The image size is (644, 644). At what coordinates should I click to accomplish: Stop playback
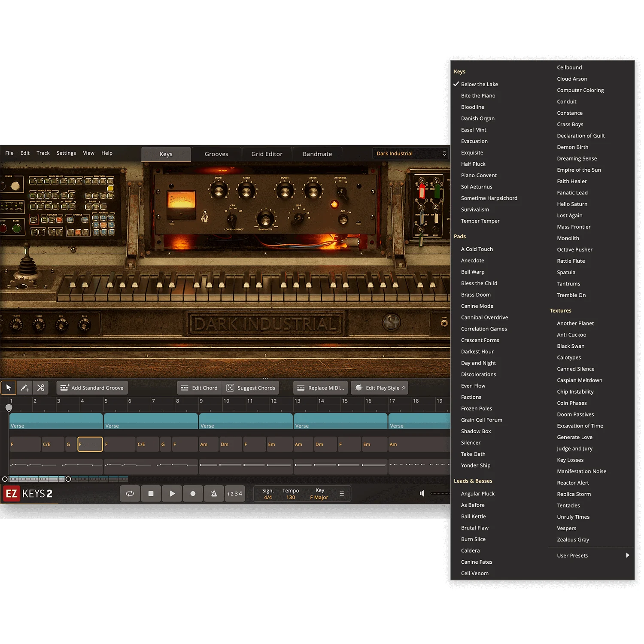pos(151,494)
